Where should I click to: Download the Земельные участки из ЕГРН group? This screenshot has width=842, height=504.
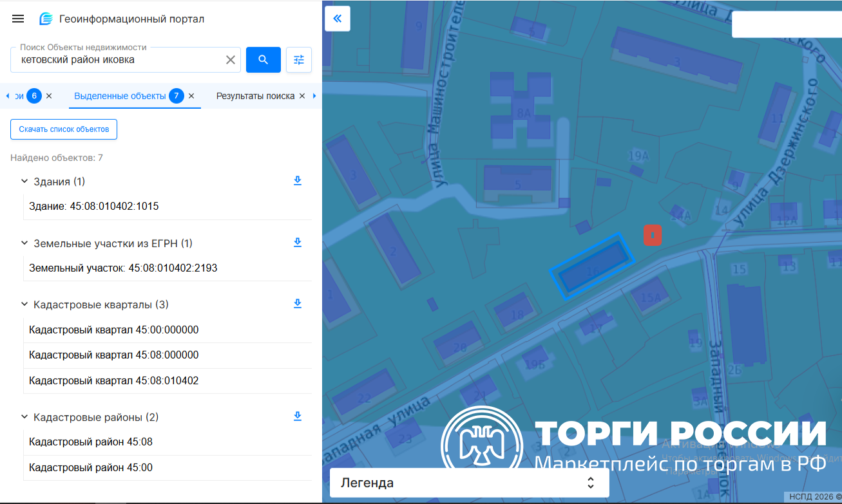pos(298,243)
